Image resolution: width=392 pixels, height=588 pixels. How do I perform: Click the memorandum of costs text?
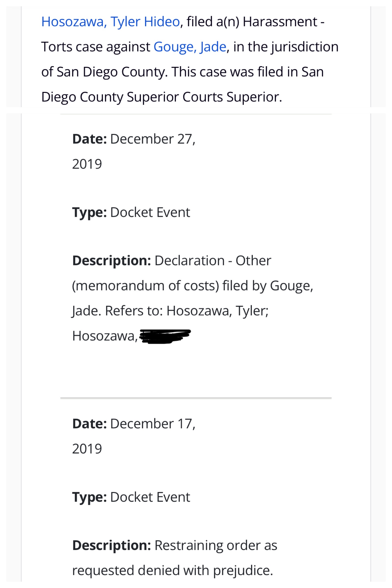pos(146,286)
